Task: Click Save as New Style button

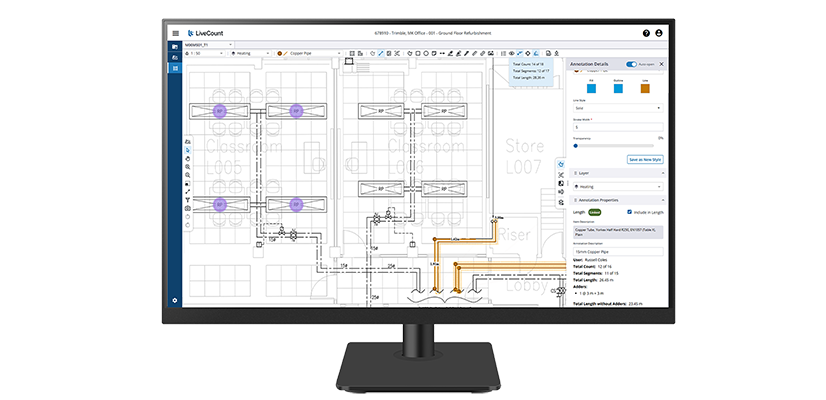Action: click(x=645, y=160)
